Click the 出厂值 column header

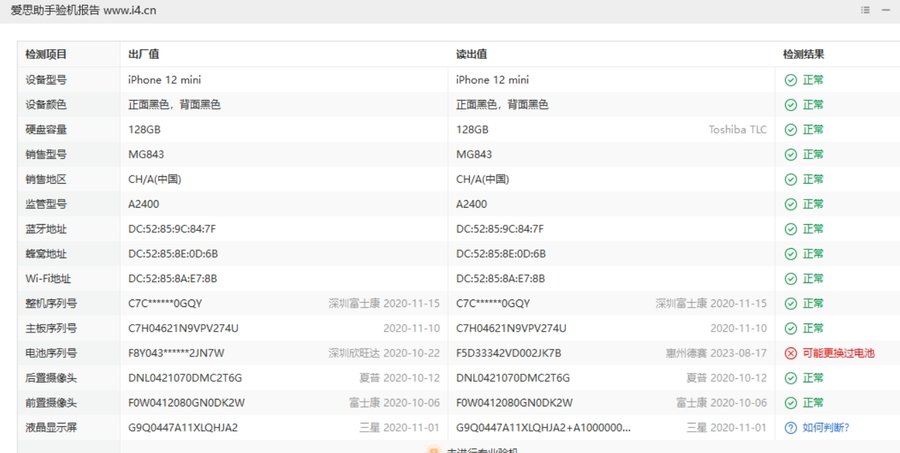pyautogui.click(x=143, y=55)
